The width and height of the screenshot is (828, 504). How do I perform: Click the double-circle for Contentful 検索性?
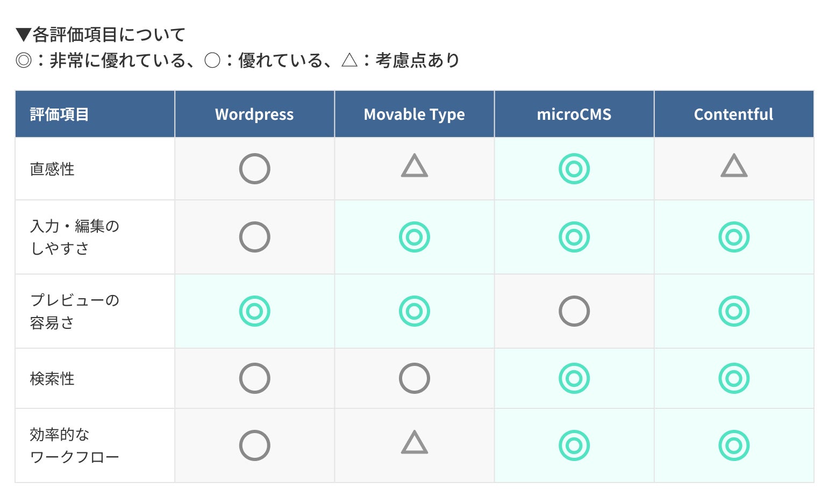click(733, 378)
